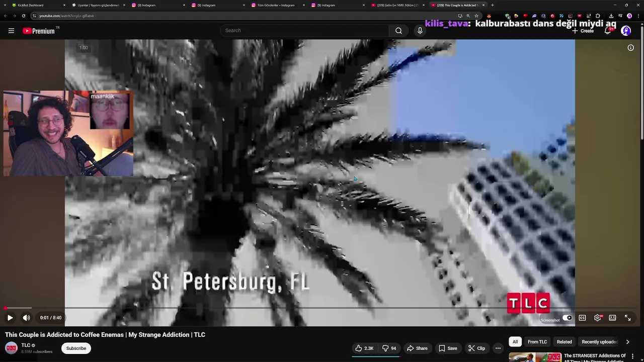This screenshot has height=362, width=644.
Task: Open the TLC channel avatar
Action: click(x=11, y=348)
